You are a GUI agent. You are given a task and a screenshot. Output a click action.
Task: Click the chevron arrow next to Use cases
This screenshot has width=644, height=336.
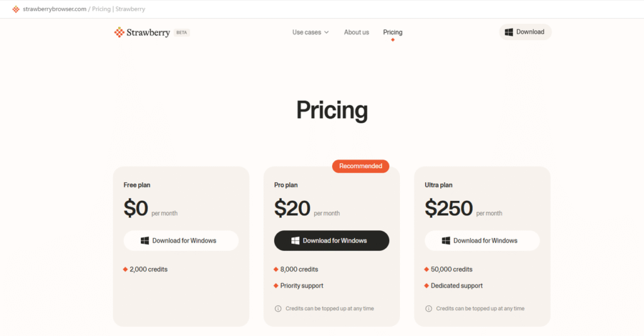326,32
